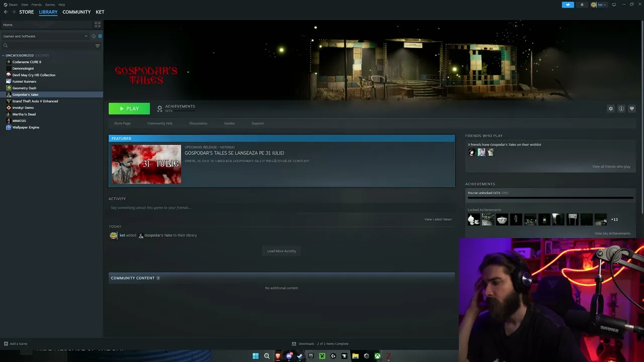Viewport: 644px width, 362px height.
Task: Open the Store Page link
Action: (x=122, y=123)
